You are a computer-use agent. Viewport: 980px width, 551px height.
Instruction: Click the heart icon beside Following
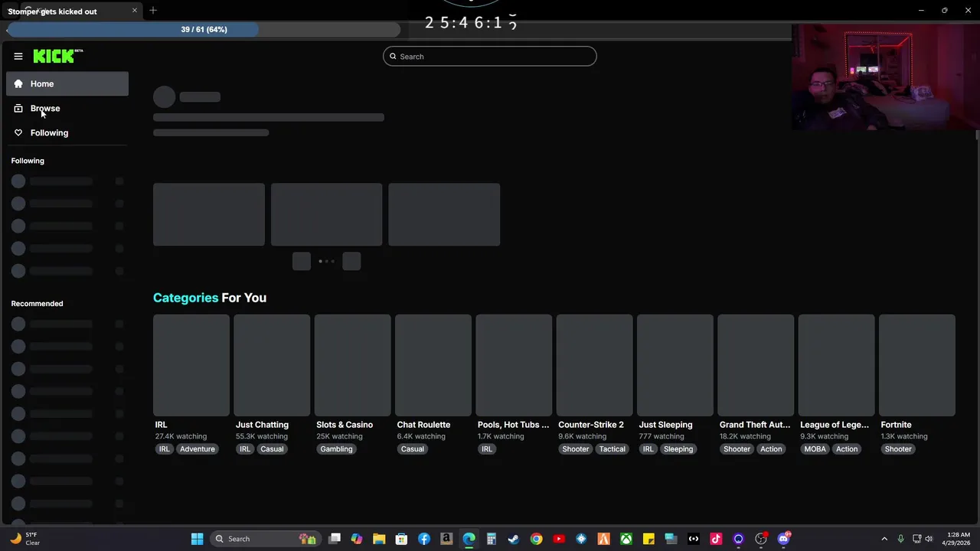tap(18, 132)
